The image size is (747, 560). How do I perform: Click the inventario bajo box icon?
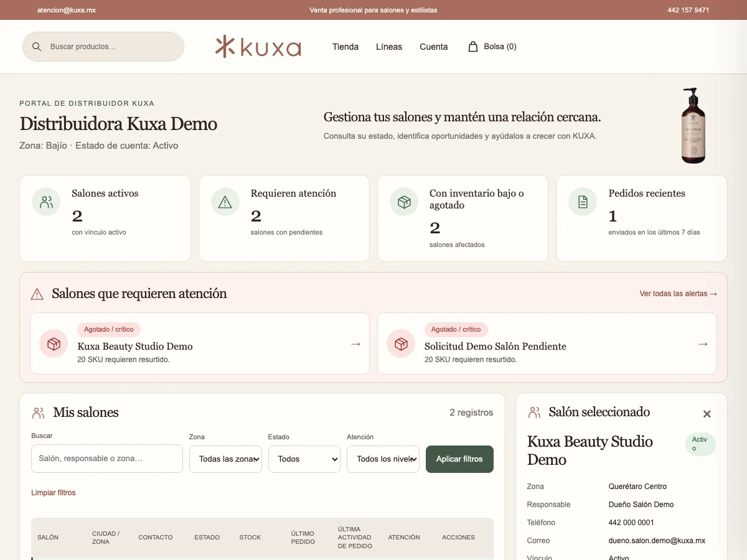pyautogui.click(x=404, y=202)
